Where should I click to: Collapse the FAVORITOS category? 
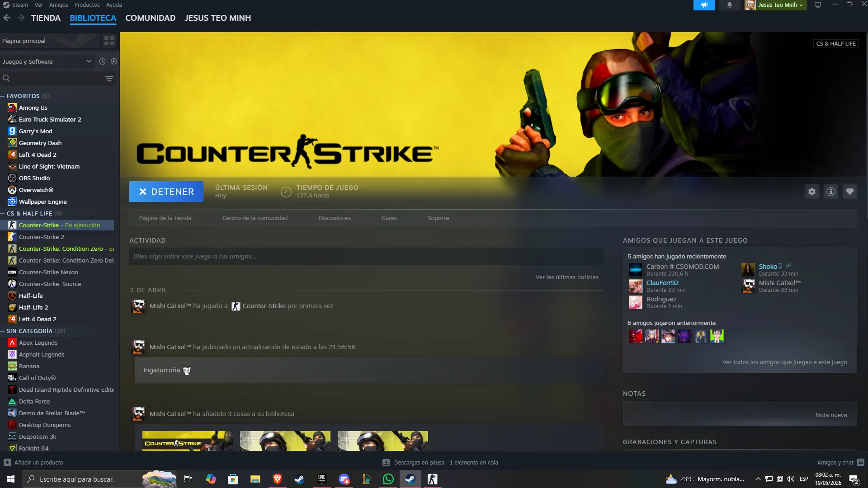(x=3, y=96)
